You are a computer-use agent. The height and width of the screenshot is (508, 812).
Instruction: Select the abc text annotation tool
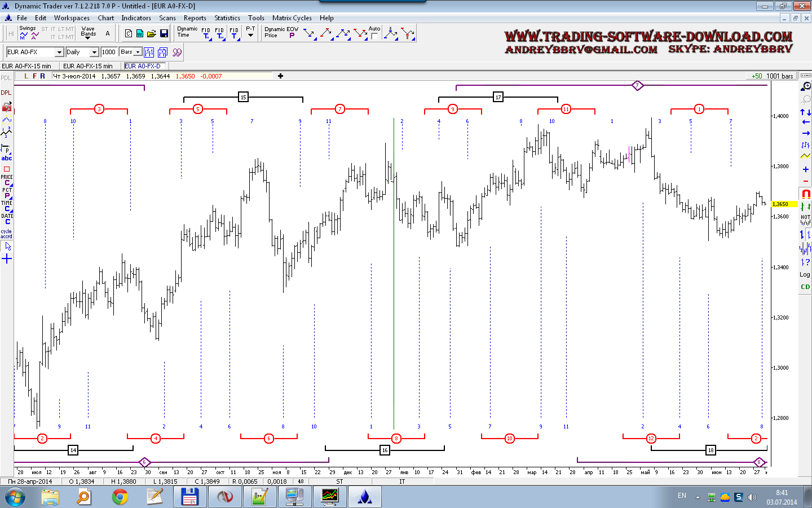click(7, 159)
